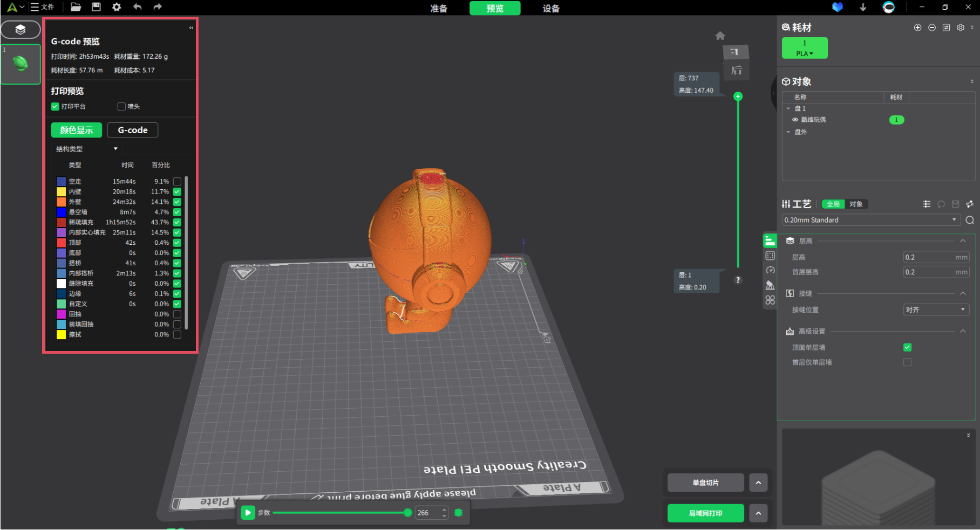Toggle the 首层仅单层墙 checkbox

[907, 362]
